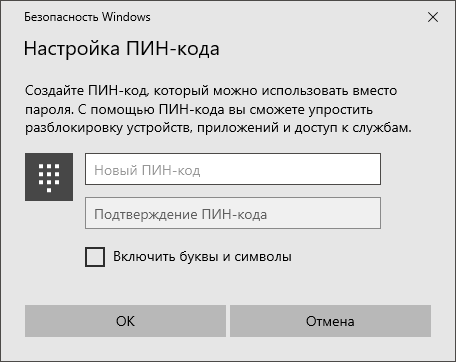The height and width of the screenshot is (362, 456).
Task: Cancel PIN setup with Отмена button
Action: [330, 321]
